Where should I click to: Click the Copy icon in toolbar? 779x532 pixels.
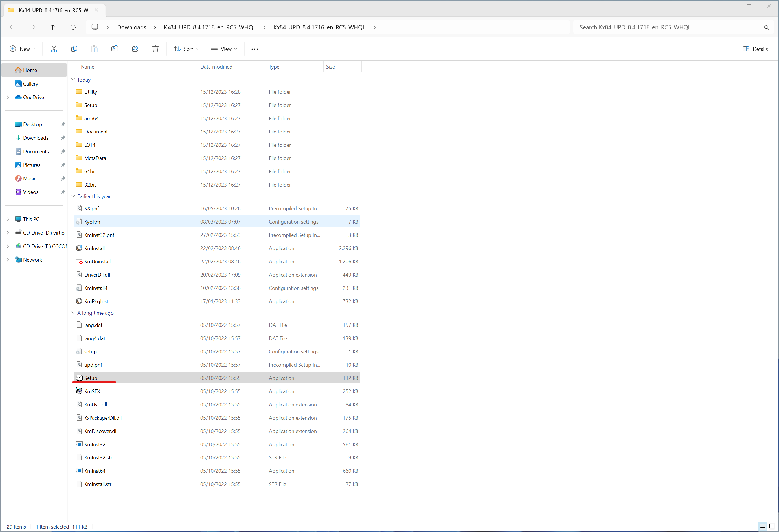click(74, 49)
